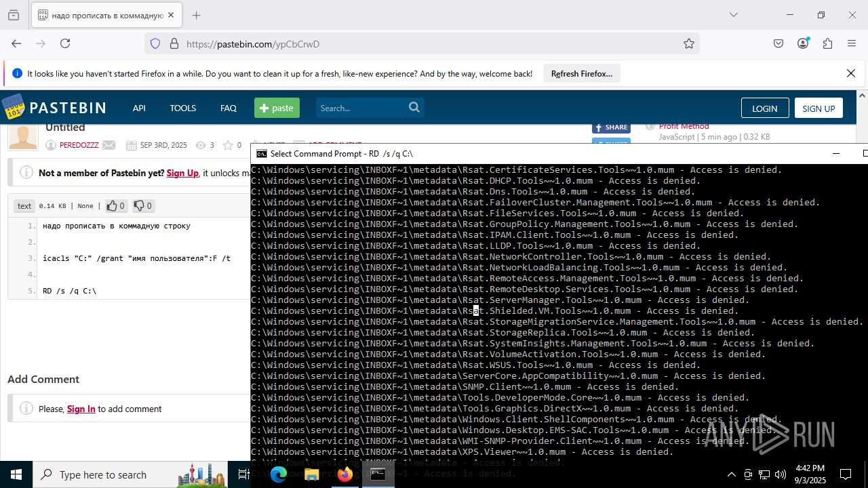Show hidden tray icons chevron
The image size is (868, 488).
731,474
